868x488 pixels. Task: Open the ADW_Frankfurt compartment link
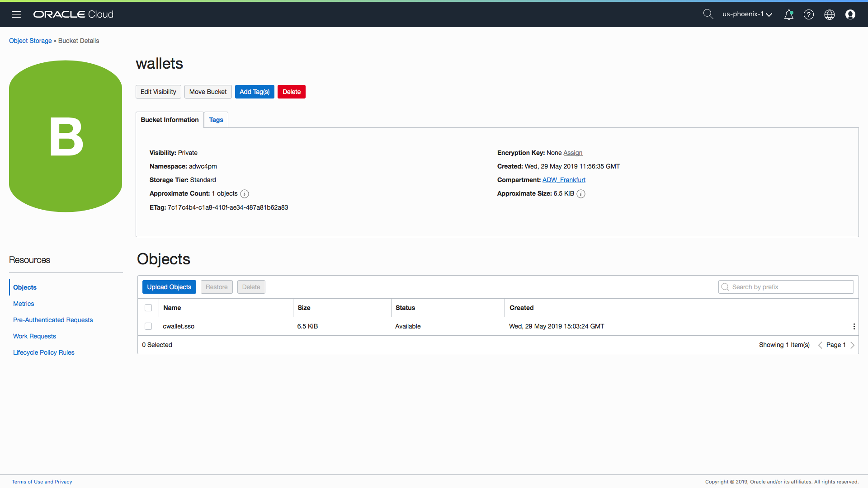click(x=564, y=180)
